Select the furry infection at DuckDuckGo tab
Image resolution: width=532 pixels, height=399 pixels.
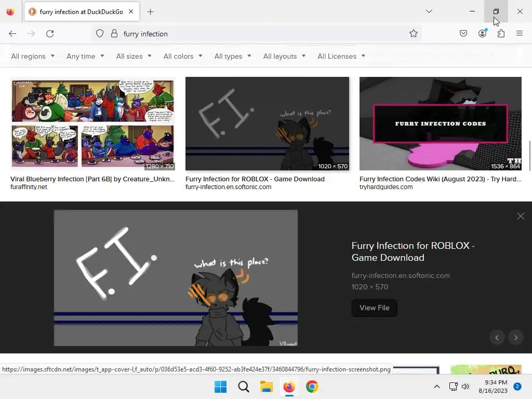82,12
